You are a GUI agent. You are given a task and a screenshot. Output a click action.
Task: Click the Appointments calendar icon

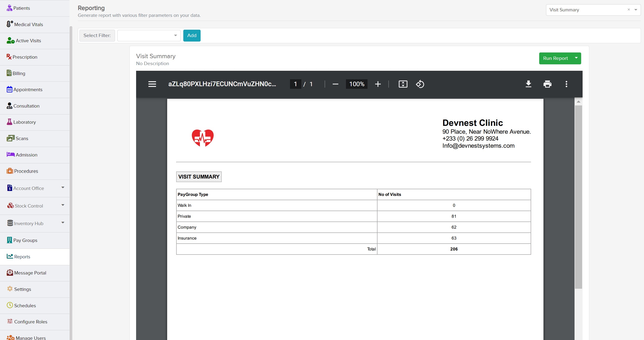click(9, 89)
